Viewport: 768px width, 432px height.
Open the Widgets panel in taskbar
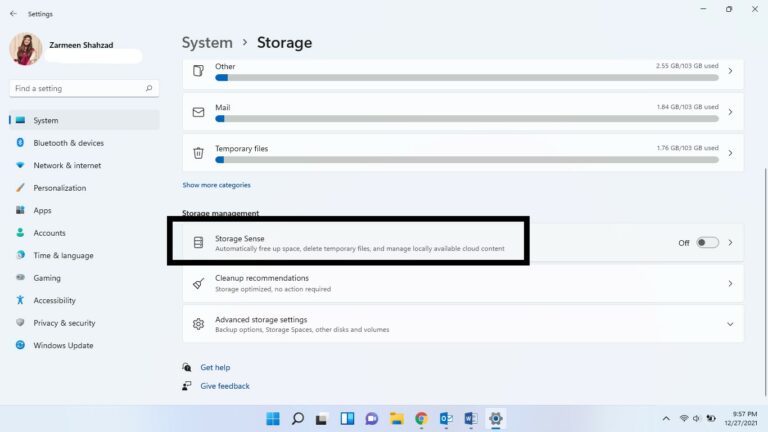pos(347,419)
